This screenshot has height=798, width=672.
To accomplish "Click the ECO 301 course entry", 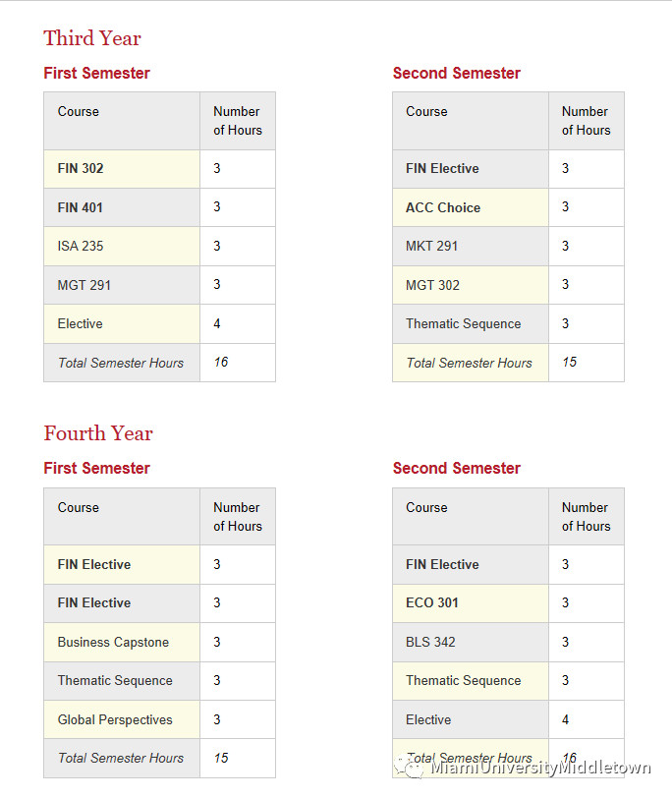I will click(432, 602).
